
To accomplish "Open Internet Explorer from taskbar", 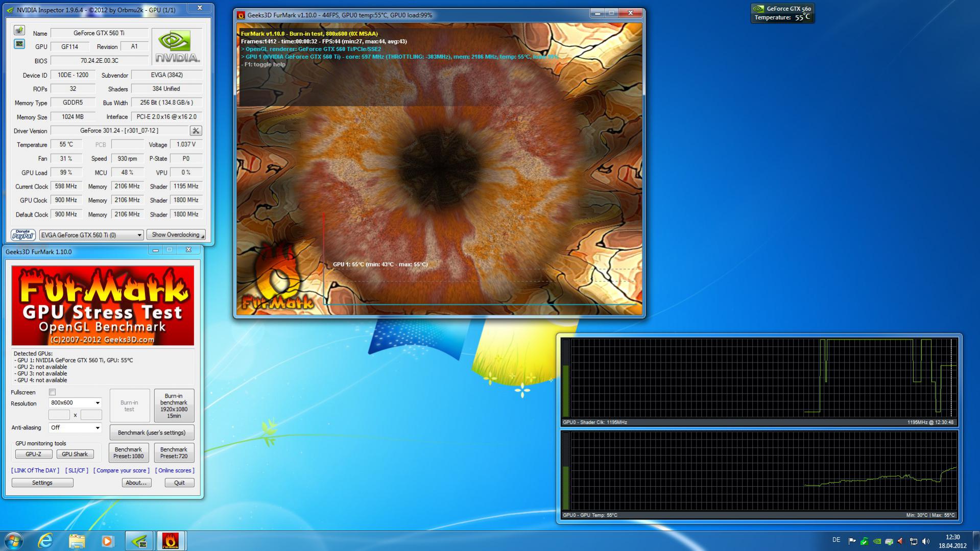I will [45, 541].
